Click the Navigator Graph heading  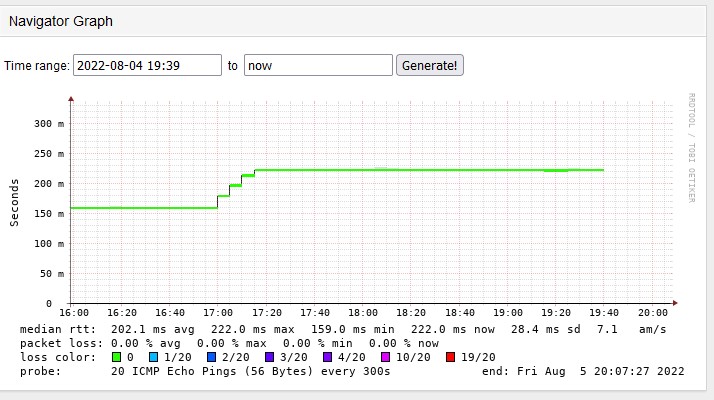coord(61,20)
